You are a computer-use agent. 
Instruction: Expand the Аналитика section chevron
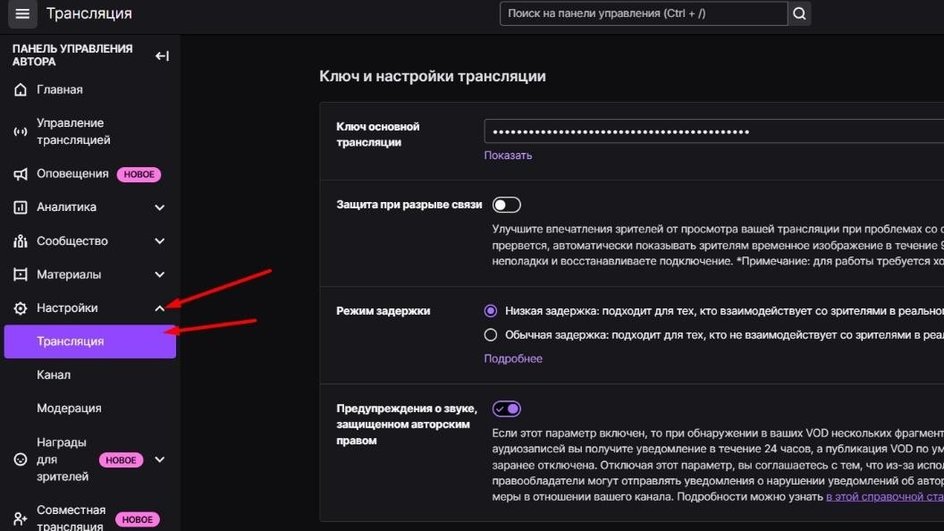[160, 207]
